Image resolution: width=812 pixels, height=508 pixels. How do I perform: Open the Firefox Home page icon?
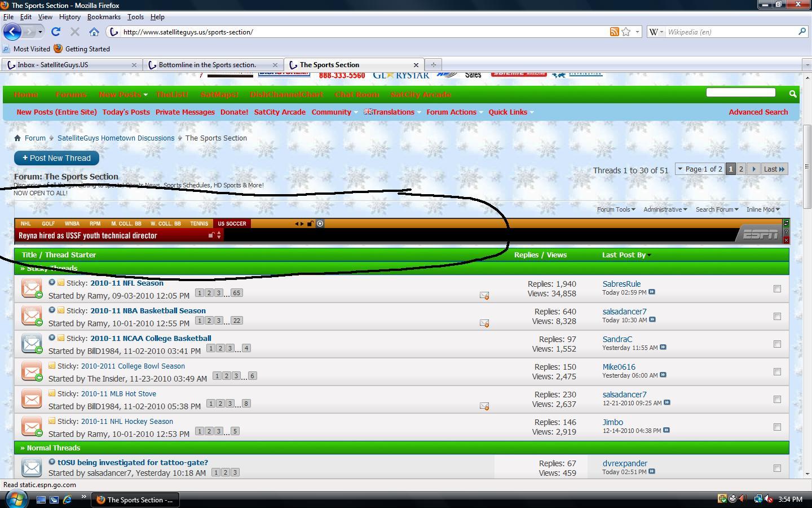tap(94, 32)
